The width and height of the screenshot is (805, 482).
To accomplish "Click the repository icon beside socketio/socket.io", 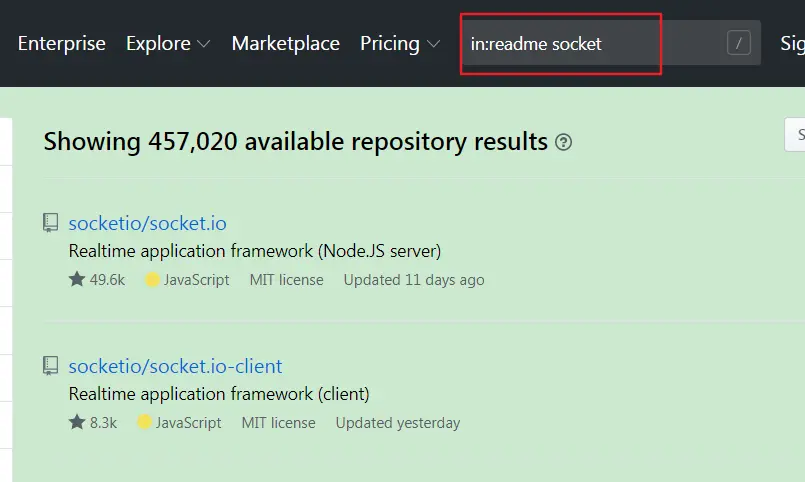I will [x=51, y=223].
